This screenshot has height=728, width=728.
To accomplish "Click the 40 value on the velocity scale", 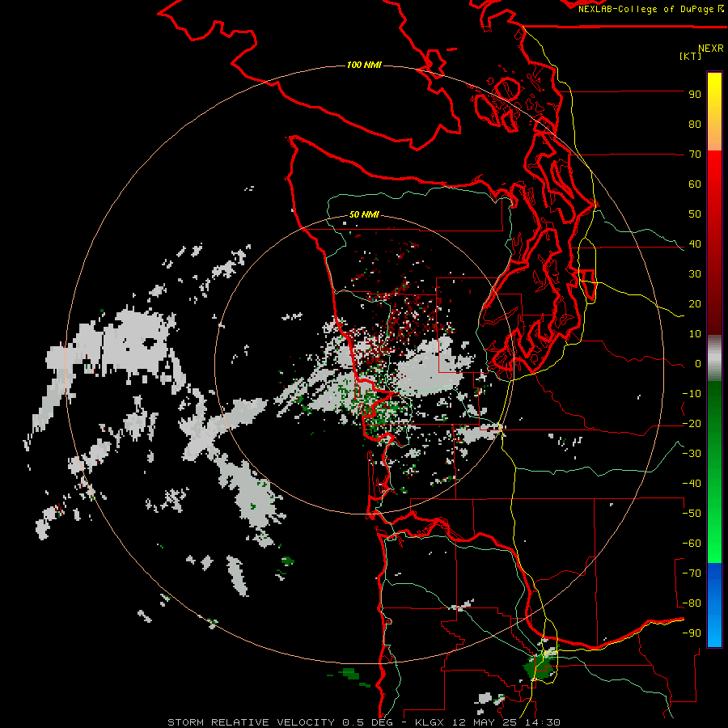I will 695,243.
